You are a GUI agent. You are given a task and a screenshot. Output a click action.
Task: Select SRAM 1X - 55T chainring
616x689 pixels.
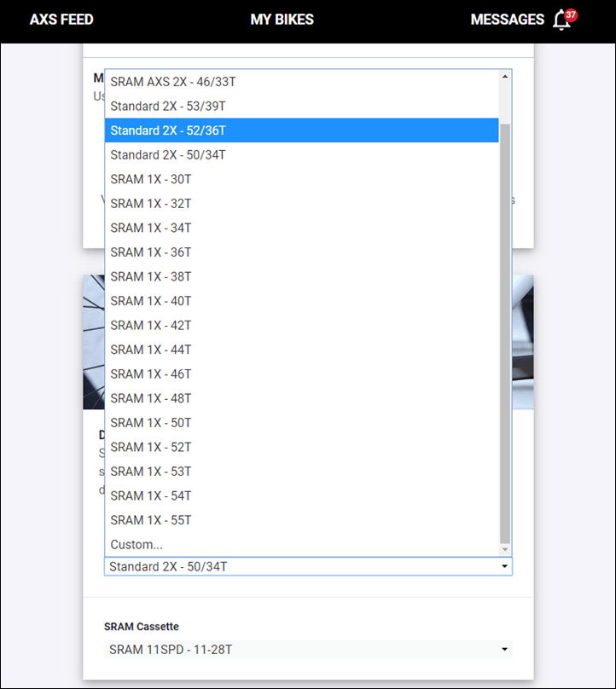(302, 520)
